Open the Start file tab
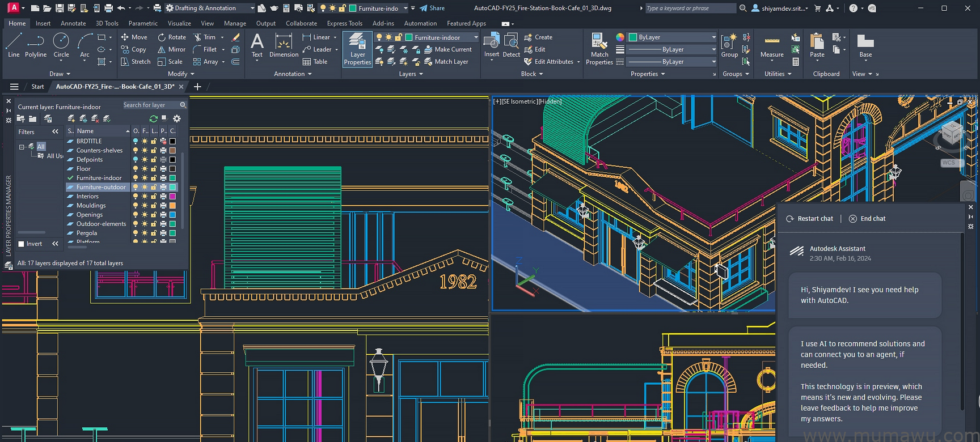The image size is (980, 442). point(38,87)
